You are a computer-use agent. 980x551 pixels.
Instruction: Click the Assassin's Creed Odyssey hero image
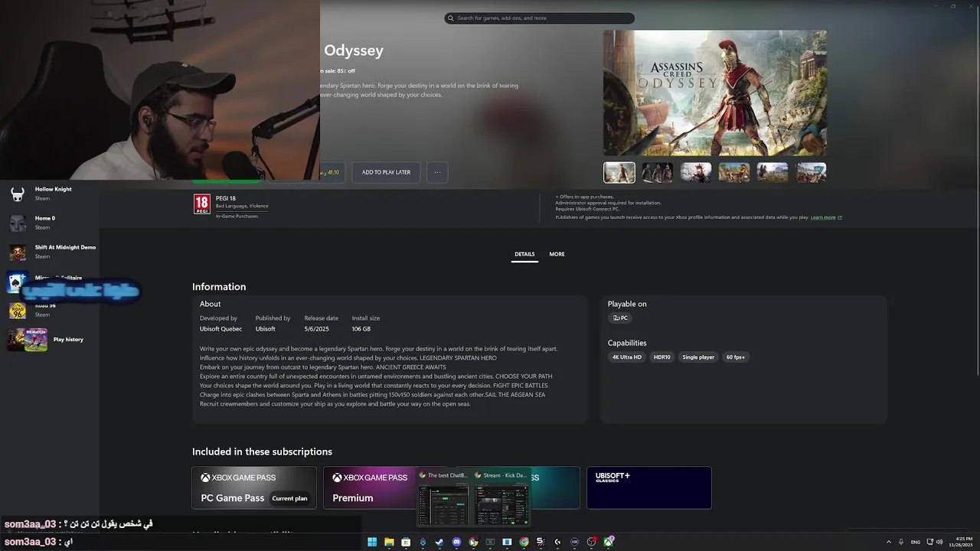(x=715, y=93)
